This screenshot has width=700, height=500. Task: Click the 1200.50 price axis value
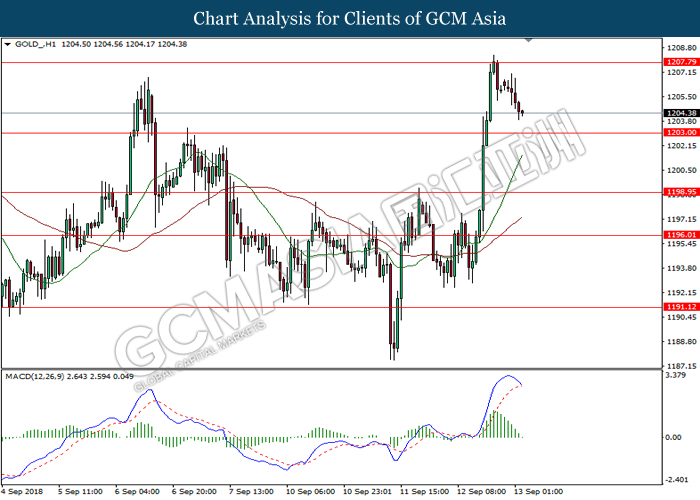point(681,170)
